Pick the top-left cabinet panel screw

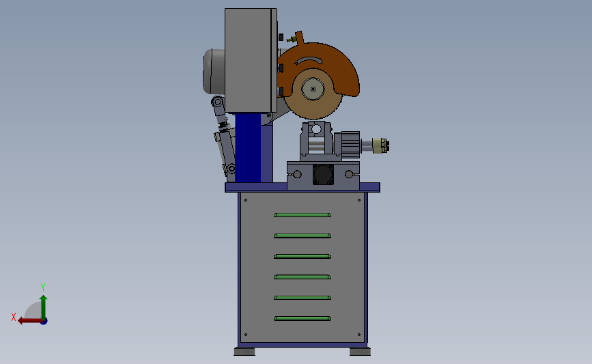(x=246, y=200)
